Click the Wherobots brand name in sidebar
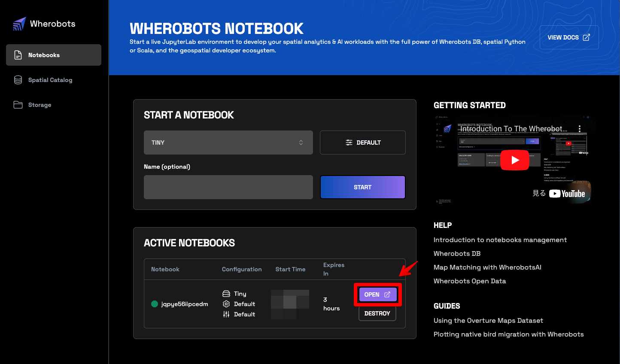This screenshot has width=620, height=364. point(53,24)
